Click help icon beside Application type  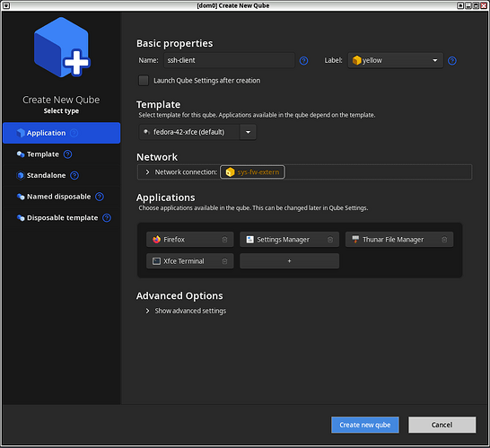(74, 133)
